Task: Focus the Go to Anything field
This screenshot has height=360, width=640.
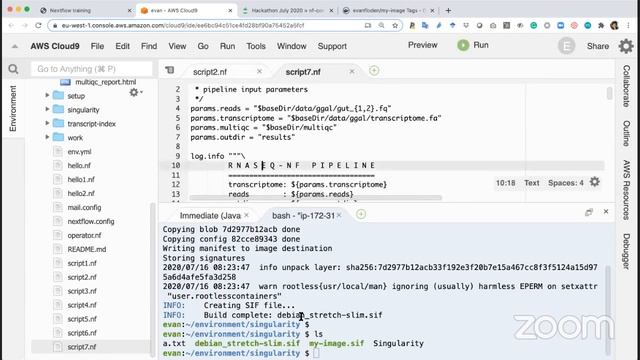Action: [91, 69]
